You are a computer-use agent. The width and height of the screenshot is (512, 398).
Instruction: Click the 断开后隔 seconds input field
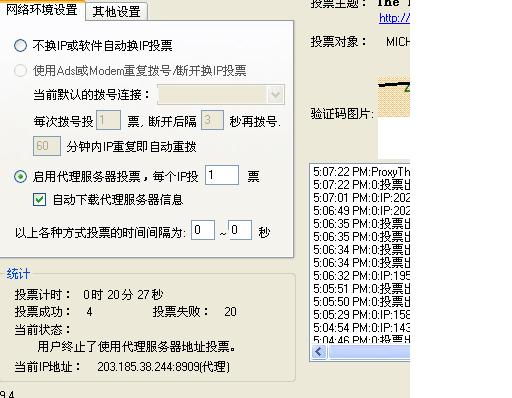212,120
